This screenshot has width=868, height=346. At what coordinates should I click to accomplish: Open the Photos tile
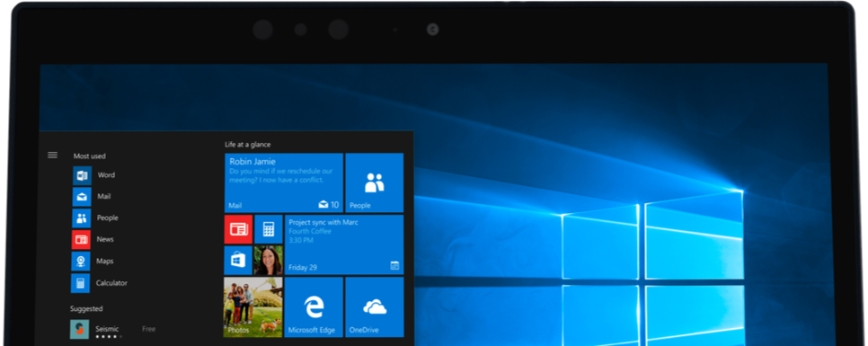[253, 307]
